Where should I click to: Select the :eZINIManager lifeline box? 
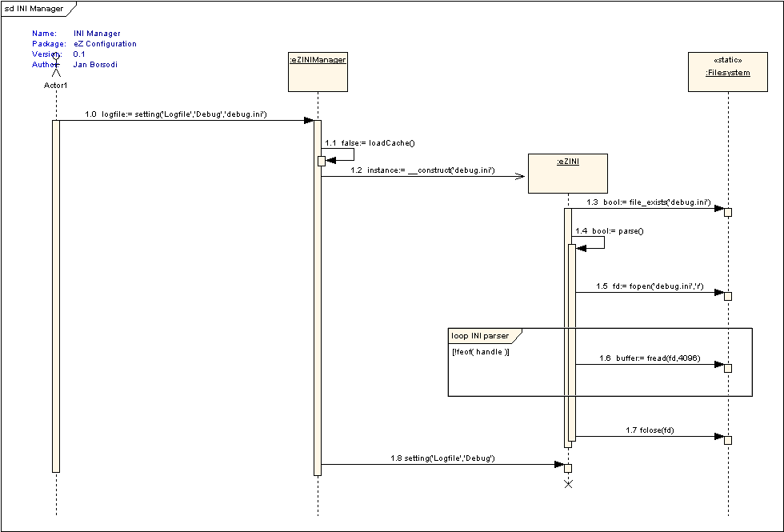pos(318,71)
